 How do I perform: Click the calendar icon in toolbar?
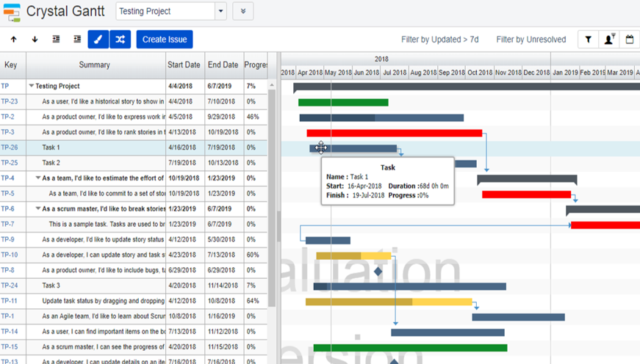(630, 40)
